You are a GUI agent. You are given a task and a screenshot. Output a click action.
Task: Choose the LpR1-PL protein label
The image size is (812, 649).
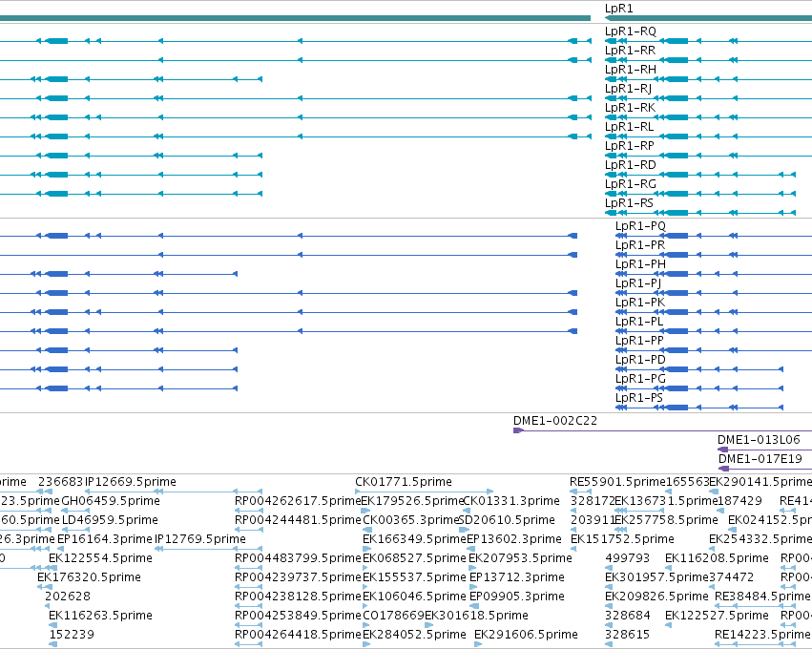click(639, 323)
